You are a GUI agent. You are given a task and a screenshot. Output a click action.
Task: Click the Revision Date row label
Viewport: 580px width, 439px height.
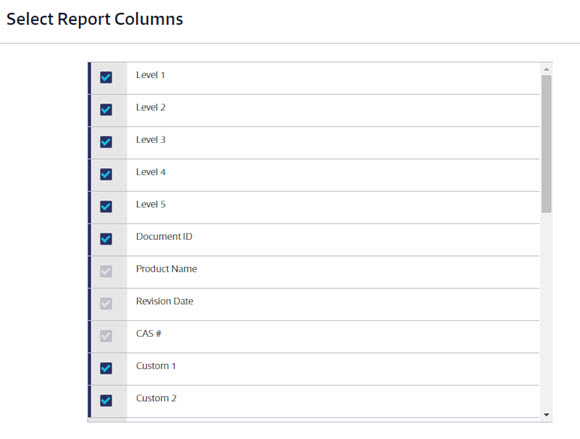[165, 301]
